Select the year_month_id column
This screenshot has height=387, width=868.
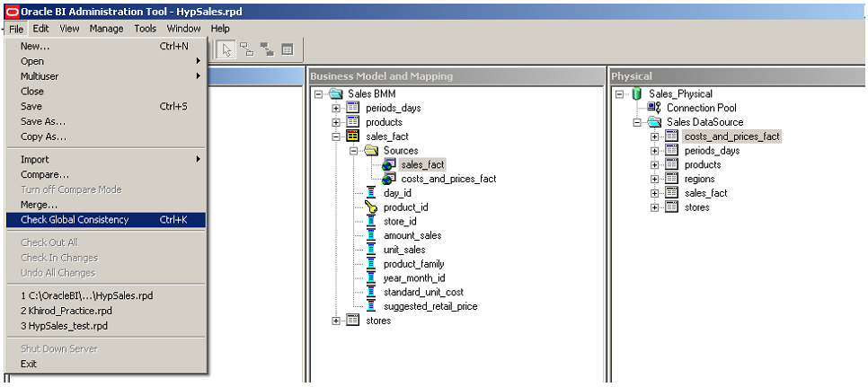pyautogui.click(x=414, y=278)
